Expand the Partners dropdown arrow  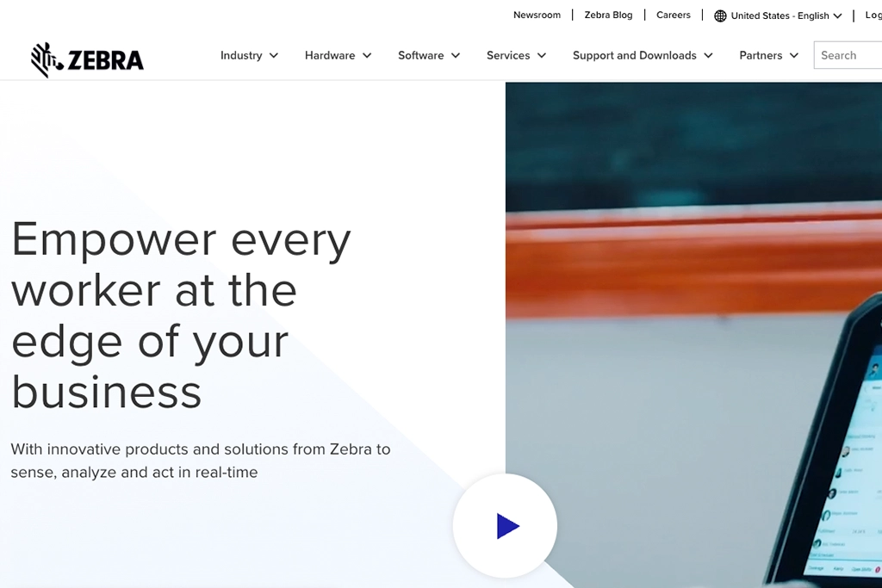point(793,55)
